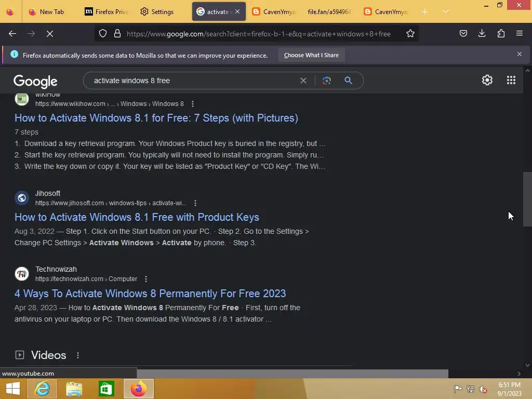Open more options for wikiHow result

click(193, 104)
